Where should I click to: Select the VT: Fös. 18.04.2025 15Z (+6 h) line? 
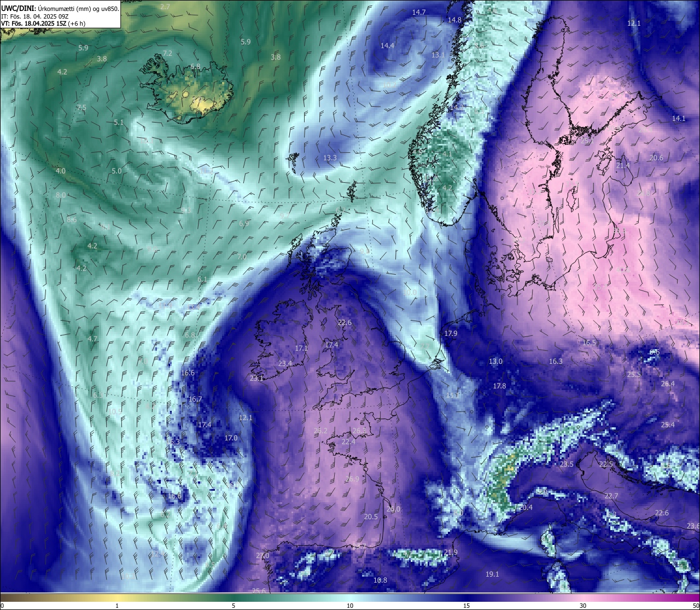(x=43, y=24)
